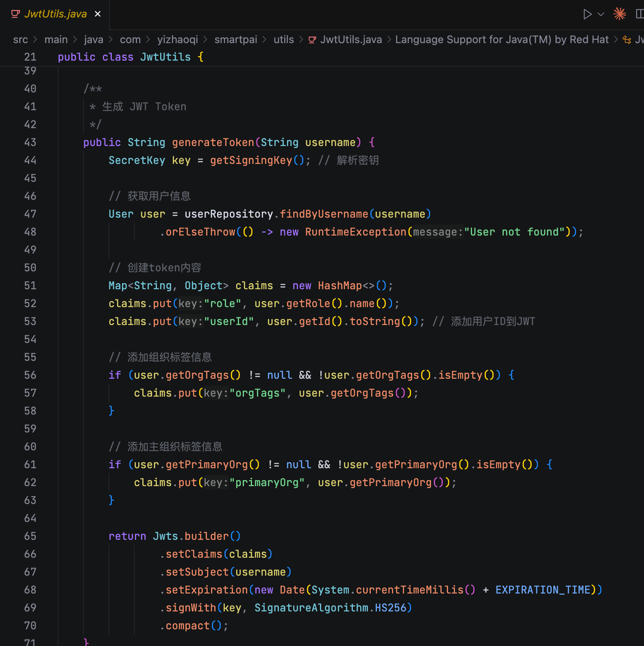Open the com breadcrumb folder
The width and height of the screenshot is (644, 646).
coord(130,39)
